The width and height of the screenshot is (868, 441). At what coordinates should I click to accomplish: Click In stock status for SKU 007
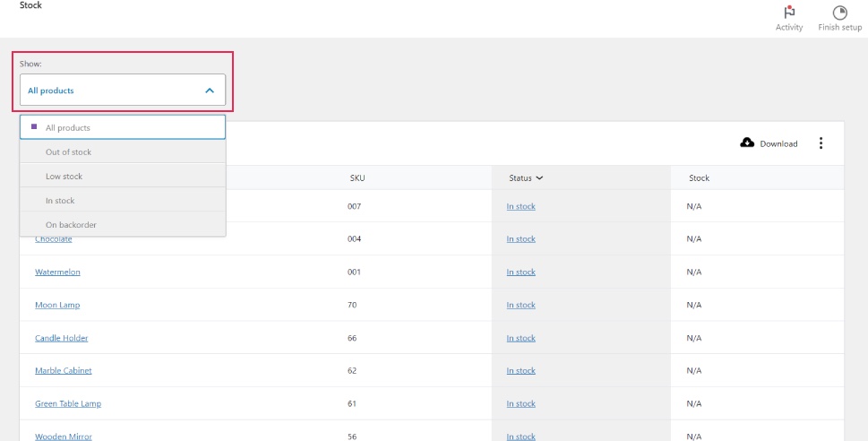pos(520,207)
